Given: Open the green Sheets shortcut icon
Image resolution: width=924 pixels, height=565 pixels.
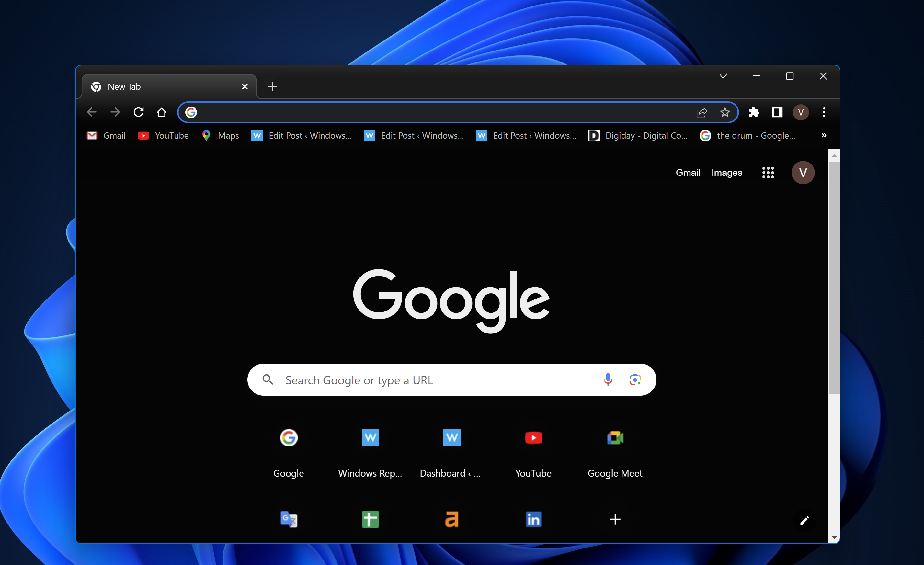Looking at the screenshot, I should coord(370,519).
